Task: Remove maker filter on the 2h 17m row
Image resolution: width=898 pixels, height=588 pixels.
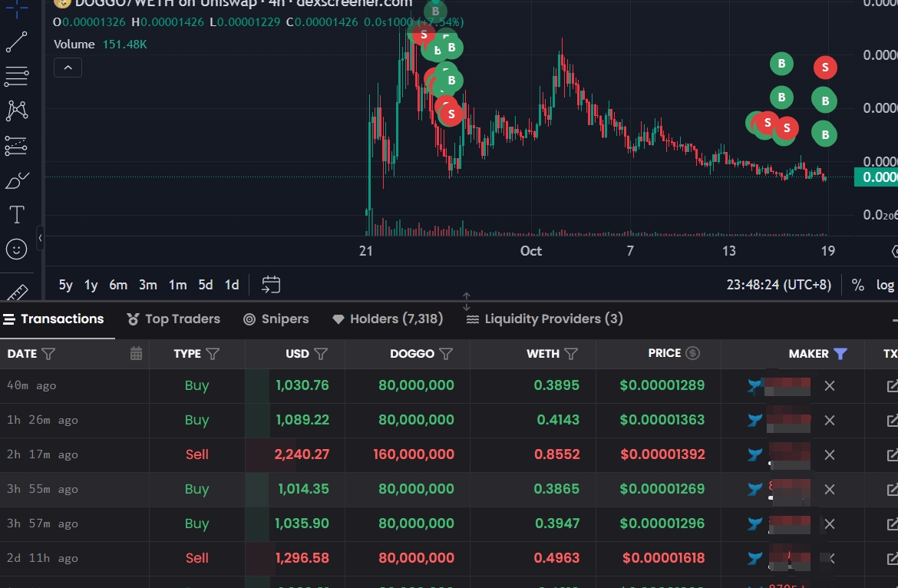Action: (829, 454)
